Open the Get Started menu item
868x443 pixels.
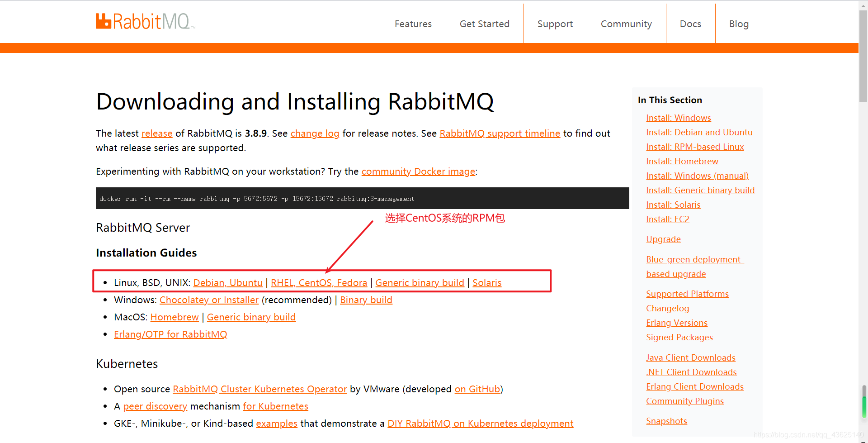point(484,24)
